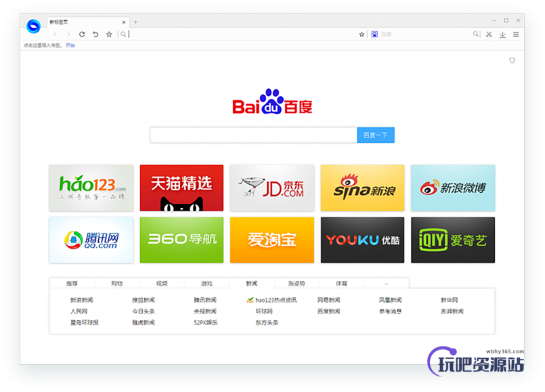Click the Baidu logo

[x=272, y=101]
